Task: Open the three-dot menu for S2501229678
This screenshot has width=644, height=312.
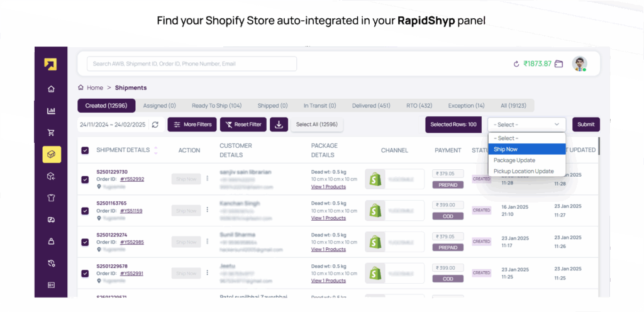Action: [208, 272]
